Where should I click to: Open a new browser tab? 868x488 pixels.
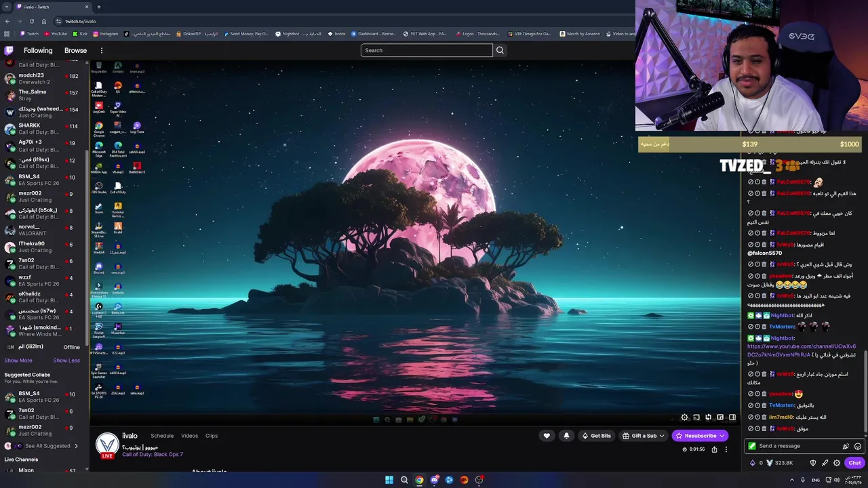[98, 7]
